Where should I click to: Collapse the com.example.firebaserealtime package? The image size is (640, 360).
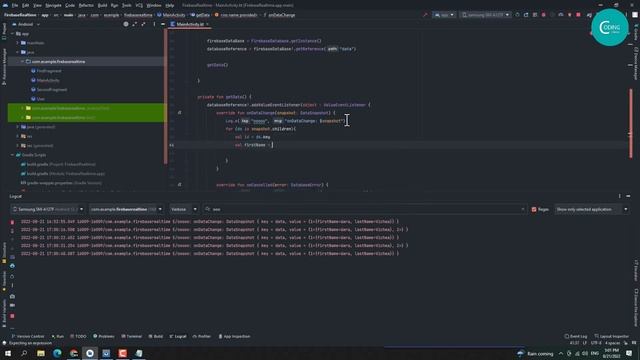pos(22,61)
